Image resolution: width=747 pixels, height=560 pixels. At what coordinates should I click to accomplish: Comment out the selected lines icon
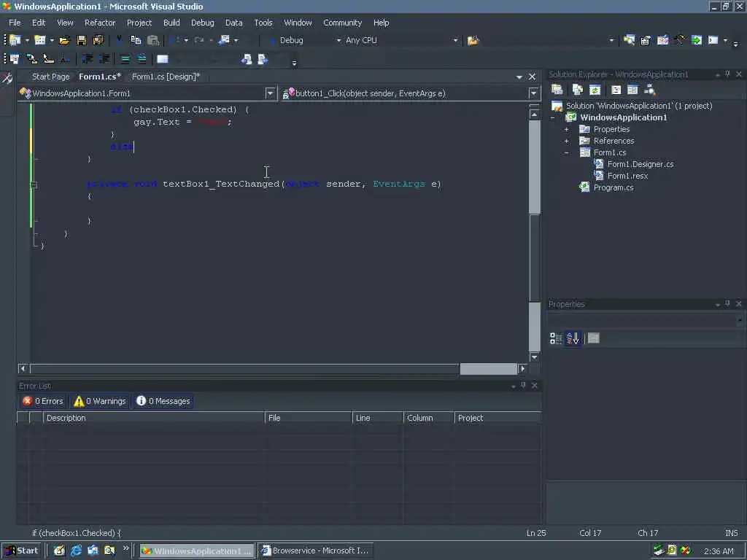125,59
